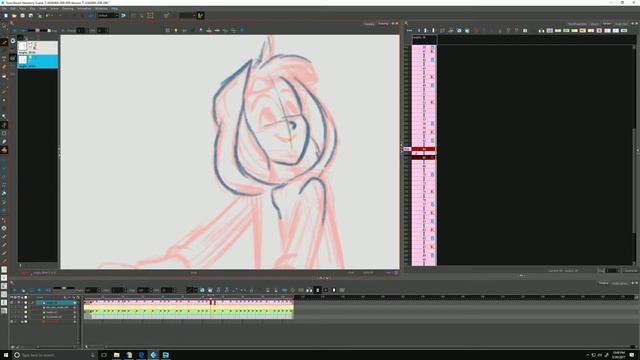Image resolution: width=640 pixels, height=360 pixels.
Task: Switch to the Timeline tab
Action: 603,283
